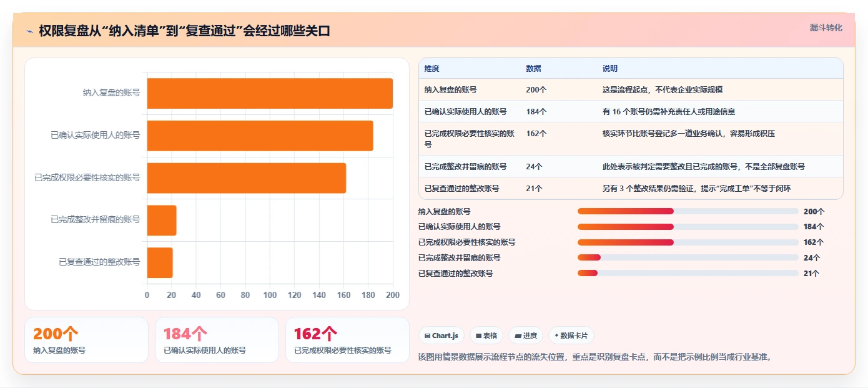Click table cell 21个
This screenshot has height=388, width=868.
coord(534,188)
